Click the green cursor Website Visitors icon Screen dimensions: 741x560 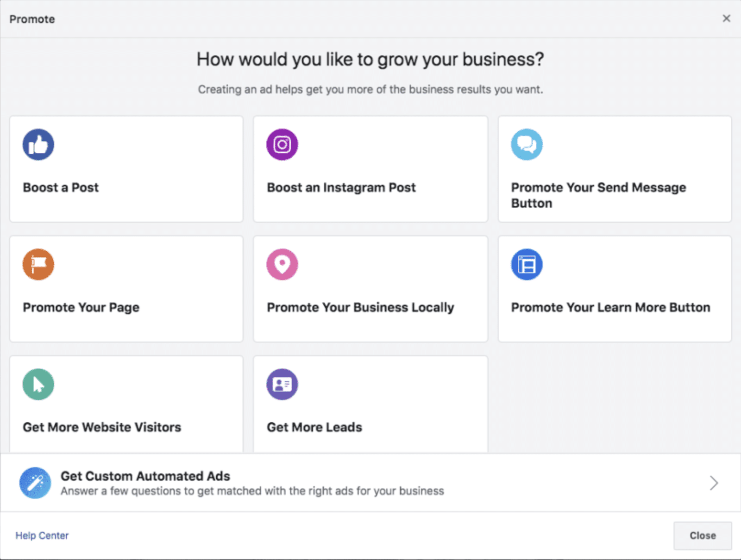pos(38,384)
